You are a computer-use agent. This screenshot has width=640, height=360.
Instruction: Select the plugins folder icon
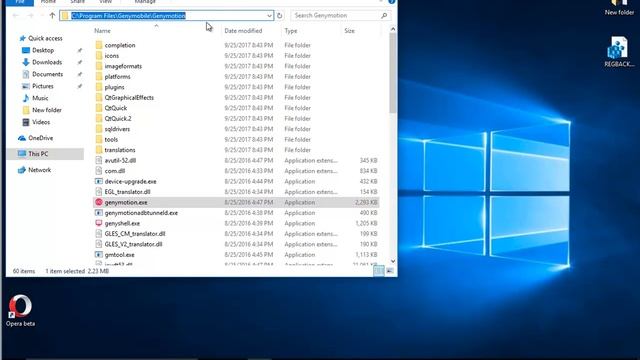pos(99,87)
